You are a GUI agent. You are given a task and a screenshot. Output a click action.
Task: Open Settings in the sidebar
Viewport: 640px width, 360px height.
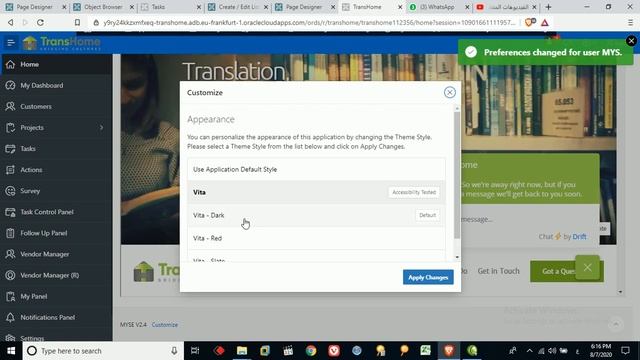tap(56, 337)
